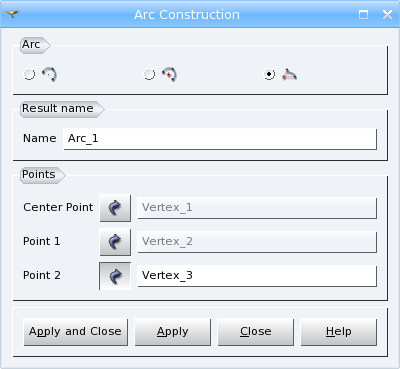Screen dimensions: 400x369
Task: Click the Apply button
Action: tap(173, 332)
